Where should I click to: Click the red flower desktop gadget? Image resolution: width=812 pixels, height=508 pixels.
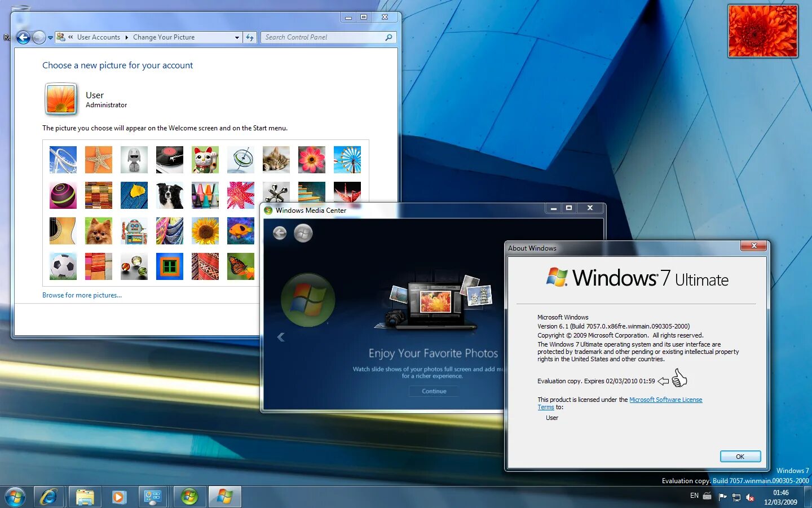click(x=763, y=31)
